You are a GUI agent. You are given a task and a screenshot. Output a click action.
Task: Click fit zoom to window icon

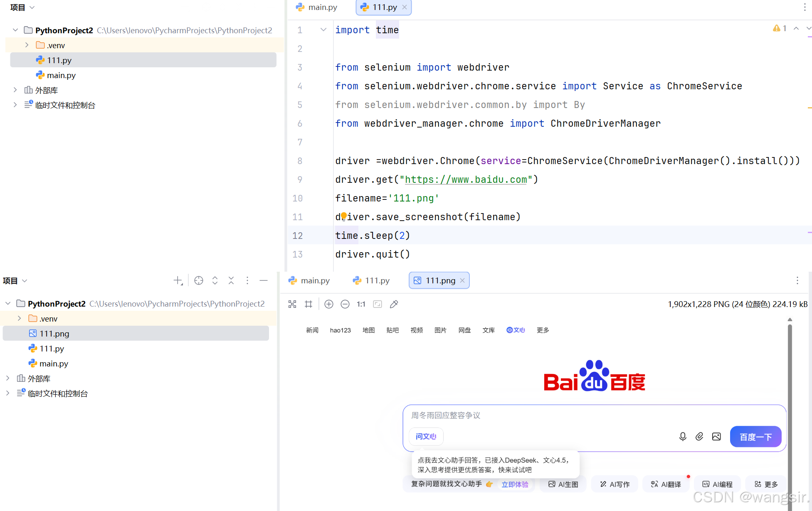click(x=378, y=304)
